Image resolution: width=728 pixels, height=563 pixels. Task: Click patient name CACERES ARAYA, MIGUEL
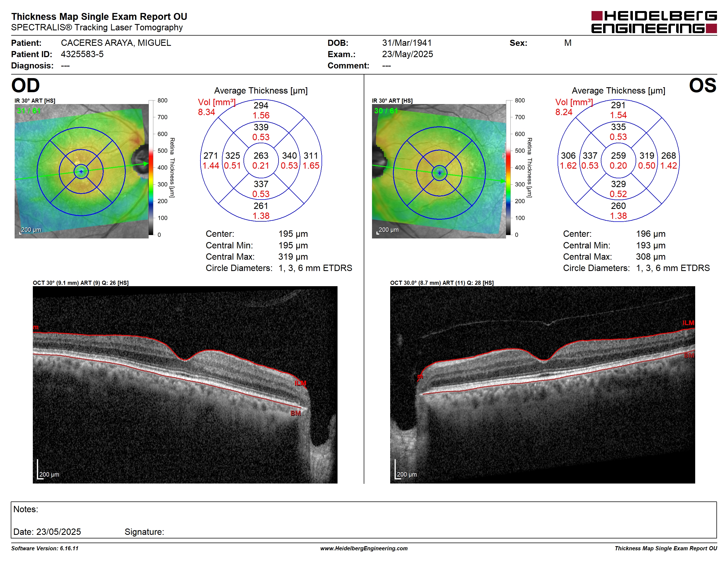click(x=116, y=43)
